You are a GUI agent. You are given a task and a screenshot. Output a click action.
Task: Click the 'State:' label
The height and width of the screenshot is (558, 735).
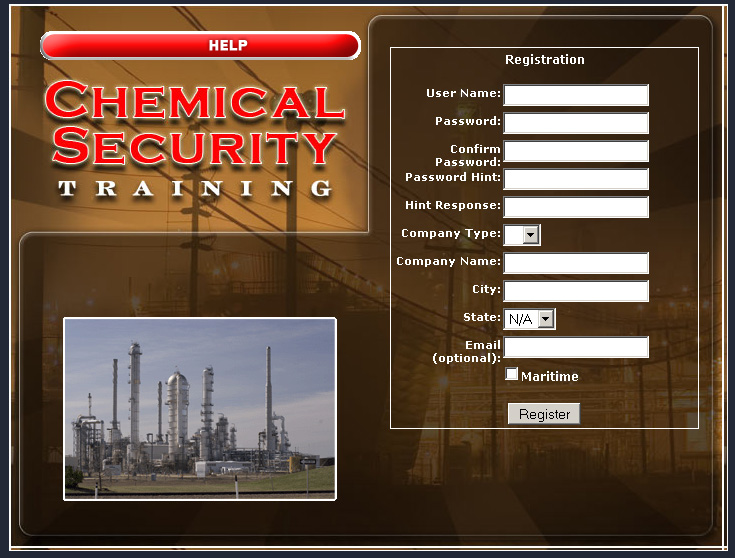coord(482,317)
